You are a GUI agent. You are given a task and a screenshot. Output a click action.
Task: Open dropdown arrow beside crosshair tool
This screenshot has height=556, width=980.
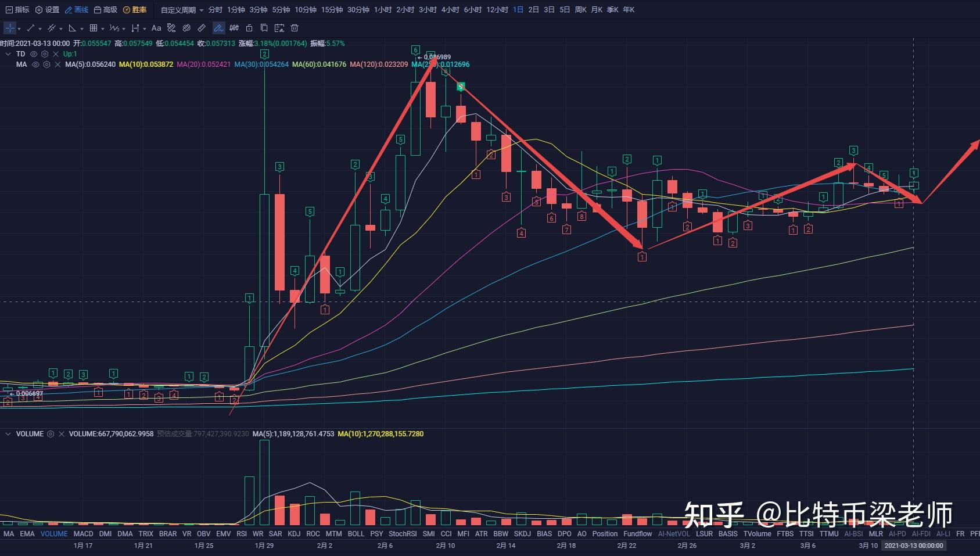click(x=19, y=28)
